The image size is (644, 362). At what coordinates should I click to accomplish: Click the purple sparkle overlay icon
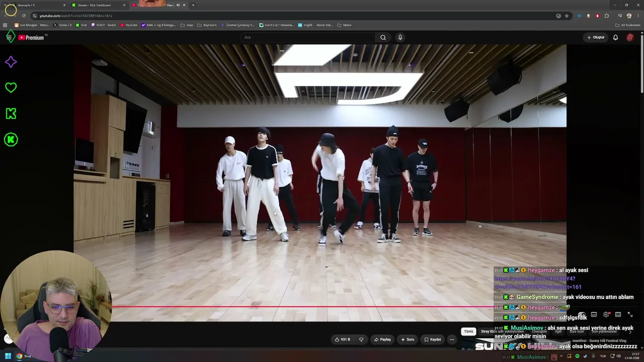tap(11, 62)
